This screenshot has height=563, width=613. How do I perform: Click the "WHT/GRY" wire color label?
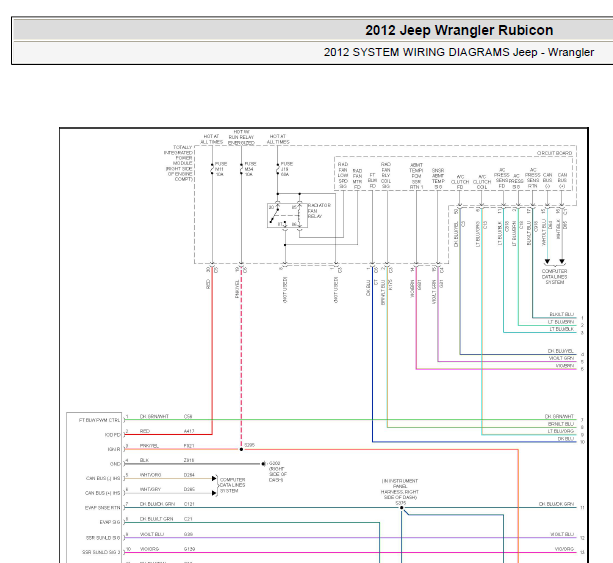tap(150, 489)
